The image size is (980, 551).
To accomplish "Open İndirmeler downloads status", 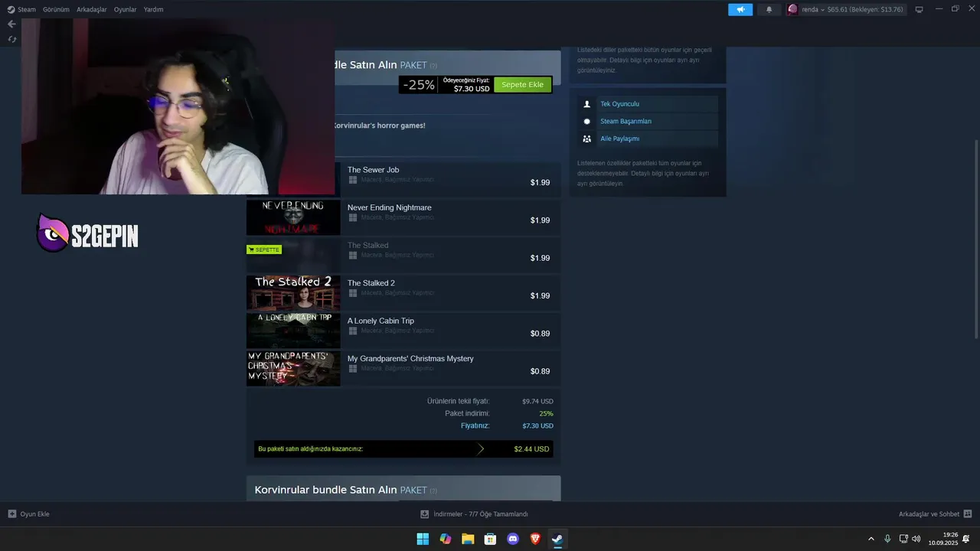I will (x=475, y=514).
